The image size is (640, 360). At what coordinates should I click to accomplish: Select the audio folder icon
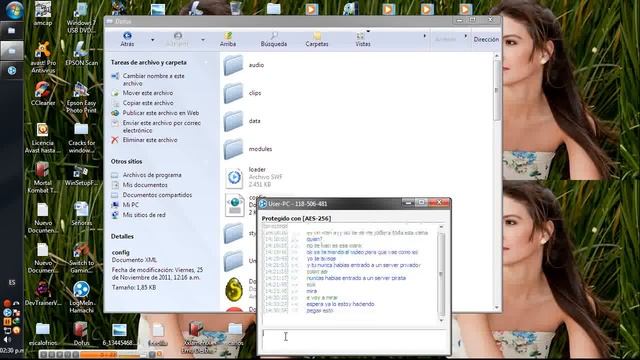click(x=234, y=65)
